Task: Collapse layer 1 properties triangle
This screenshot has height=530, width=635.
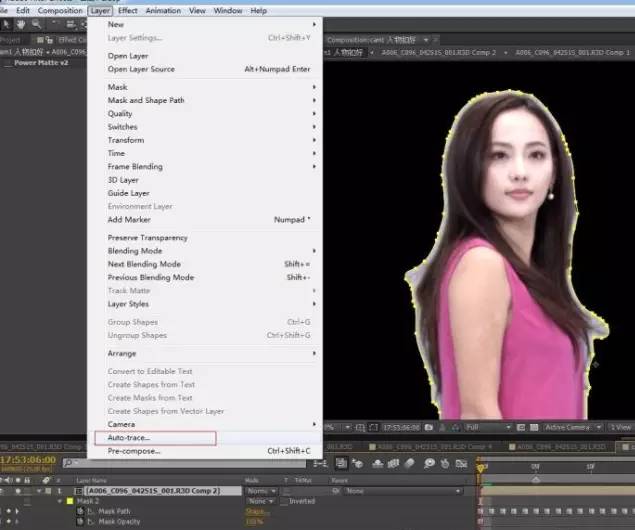Action: 39,491
